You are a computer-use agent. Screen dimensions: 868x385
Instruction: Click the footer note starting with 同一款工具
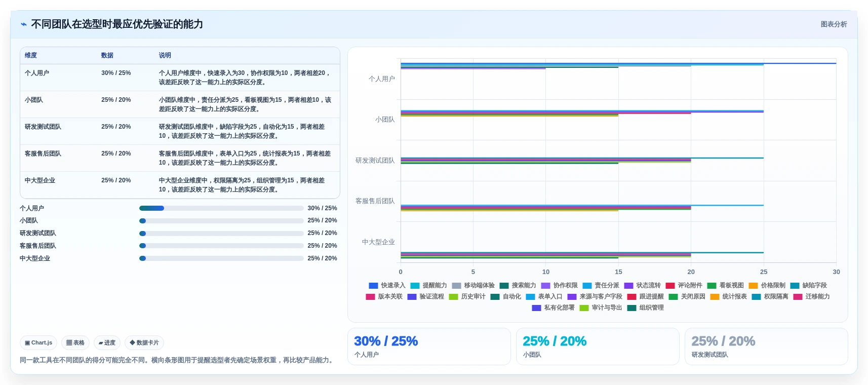click(x=177, y=360)
